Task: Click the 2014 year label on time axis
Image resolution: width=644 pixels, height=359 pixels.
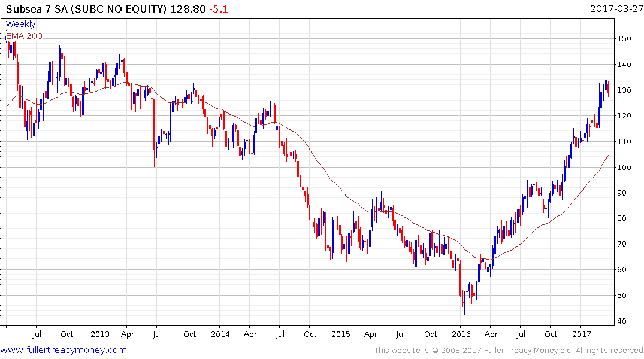Action: [x=220, y=334]
